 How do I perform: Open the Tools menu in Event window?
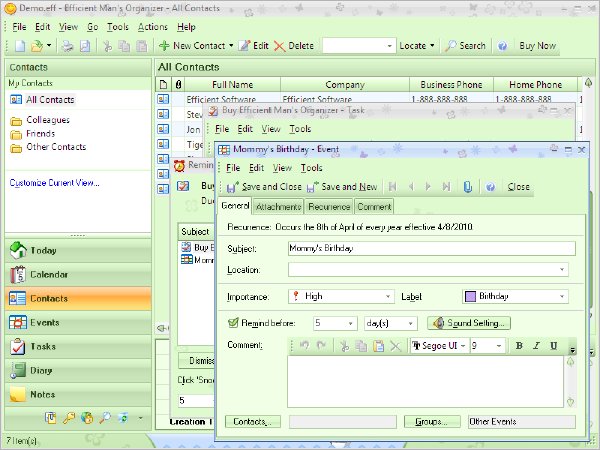311,168
